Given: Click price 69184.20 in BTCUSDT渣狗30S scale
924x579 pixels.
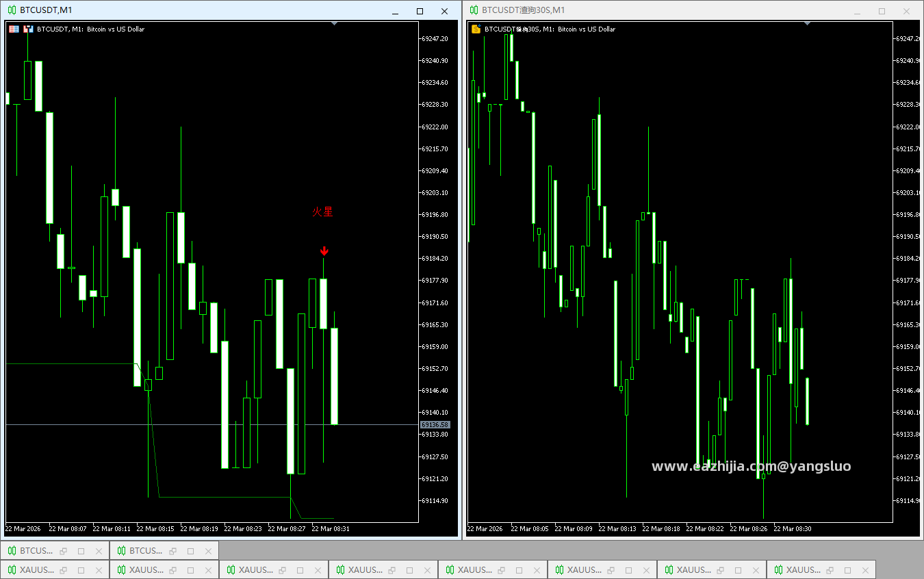Looking at the screenshot, I should click(909, 258).
